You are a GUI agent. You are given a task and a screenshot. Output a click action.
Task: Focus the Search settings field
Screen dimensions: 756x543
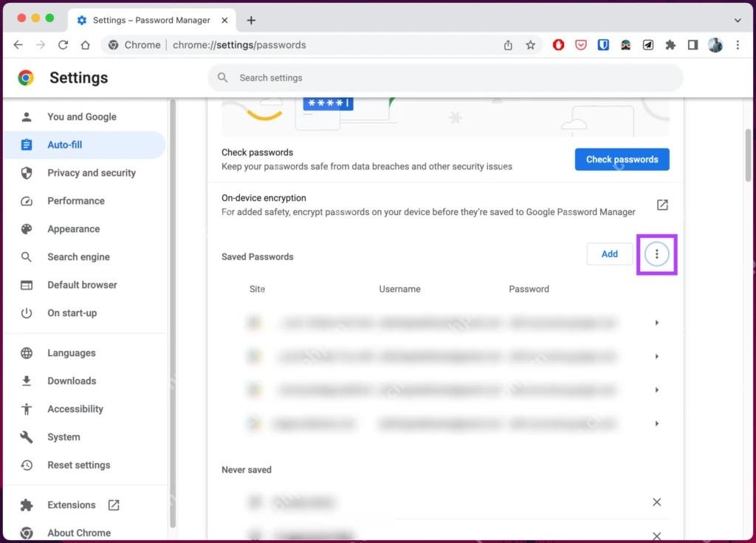point(445,78)
